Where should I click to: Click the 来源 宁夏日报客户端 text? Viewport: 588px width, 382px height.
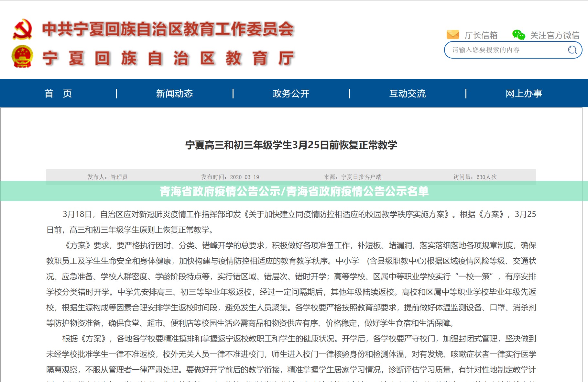353,177
